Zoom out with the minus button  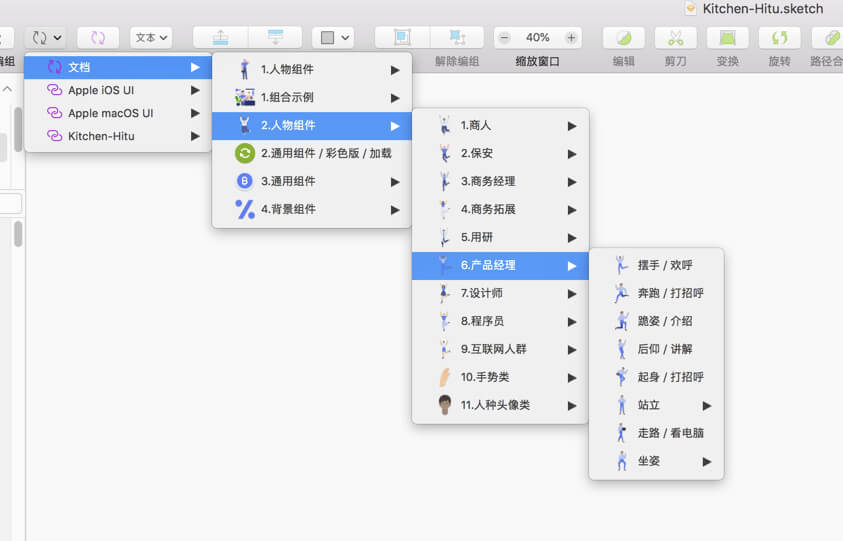click(504, 38)
